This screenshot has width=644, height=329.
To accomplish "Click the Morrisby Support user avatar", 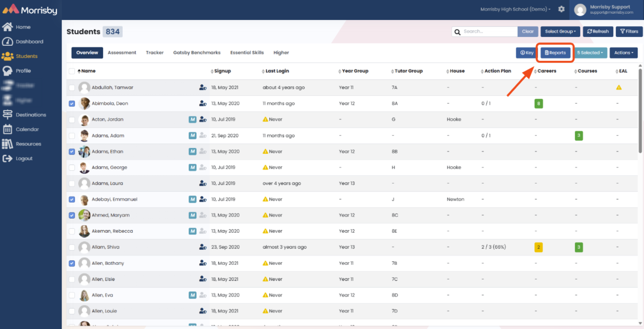I will point(580,10).
